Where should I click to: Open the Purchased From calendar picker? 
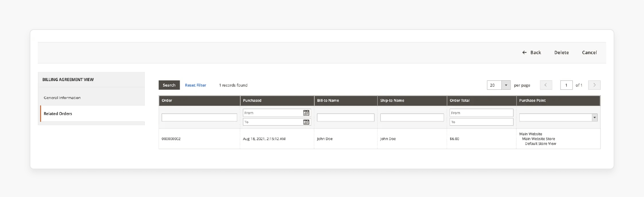[x=306, y=113]
